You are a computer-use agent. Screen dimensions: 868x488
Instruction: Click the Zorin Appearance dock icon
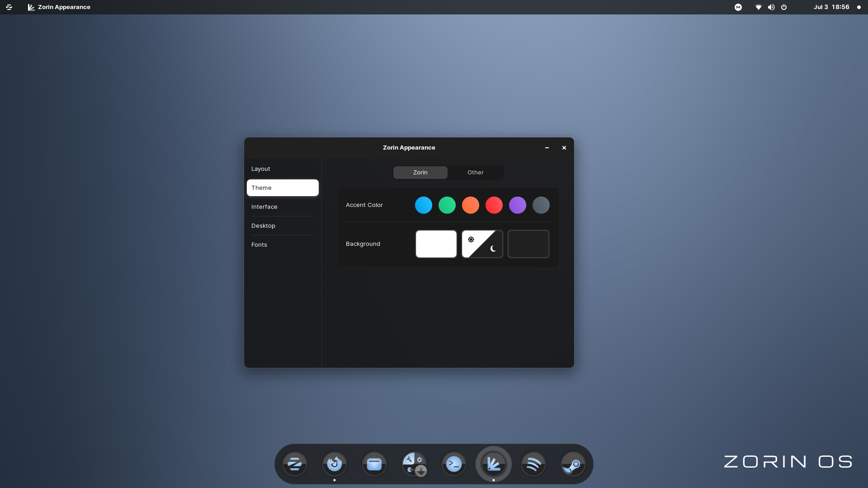coord(494,464)
